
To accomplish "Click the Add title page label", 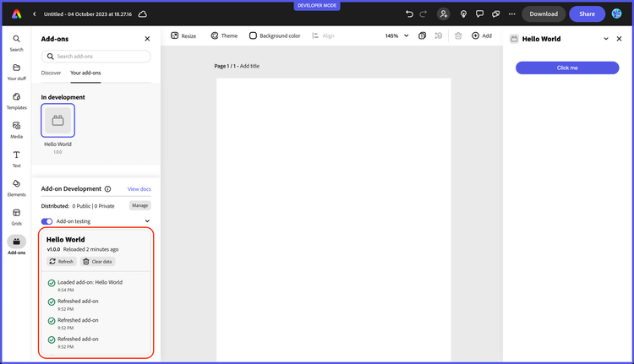I will click(249, 66).
